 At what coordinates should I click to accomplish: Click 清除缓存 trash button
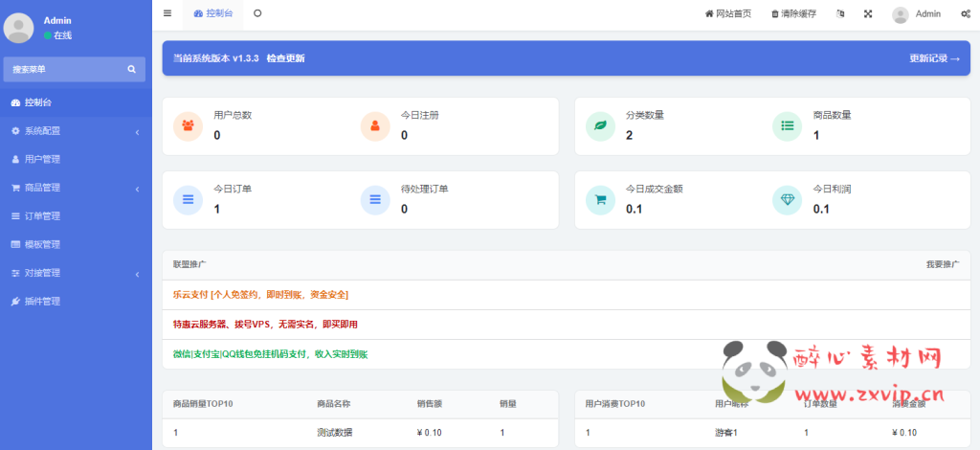pyautogui.click(x=793, y=13)
